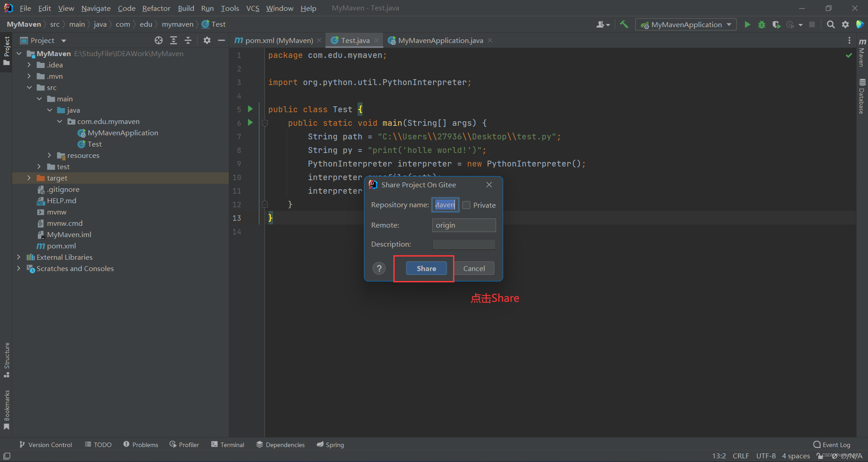Open the Terminal tool window
The height and width of the screenshot is (462, 868).
[227, 445]
